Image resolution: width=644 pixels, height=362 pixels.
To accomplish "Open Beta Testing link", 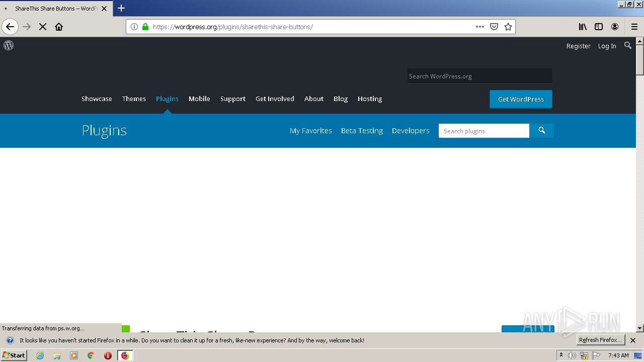I will 362,131.
